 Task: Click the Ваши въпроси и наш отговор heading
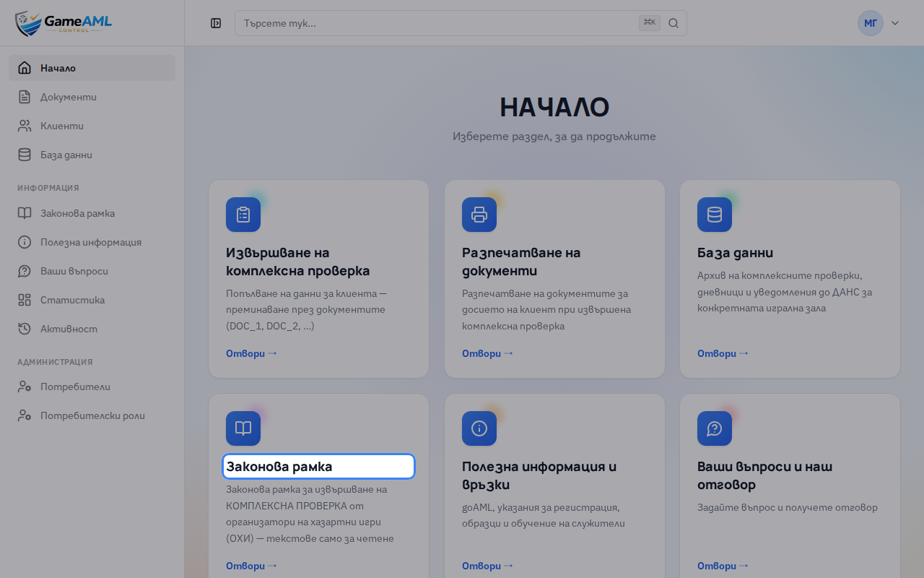pos(765,475)
